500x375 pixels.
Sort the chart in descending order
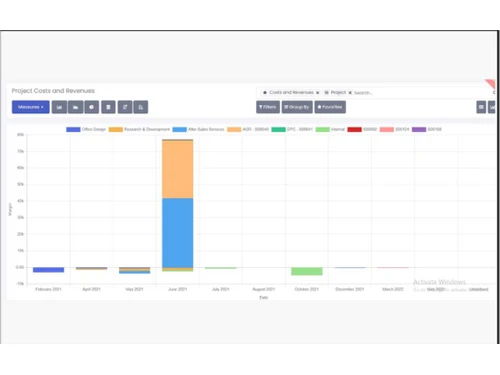(125, 107)
